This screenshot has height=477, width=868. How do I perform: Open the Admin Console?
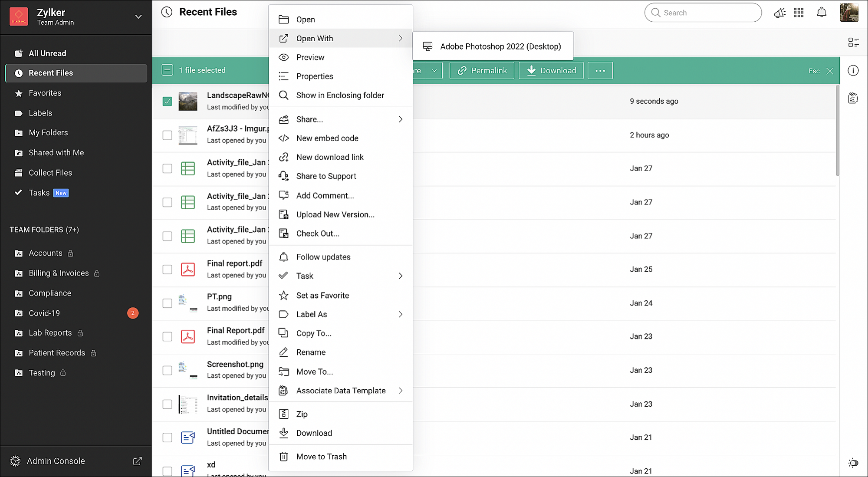56,461
